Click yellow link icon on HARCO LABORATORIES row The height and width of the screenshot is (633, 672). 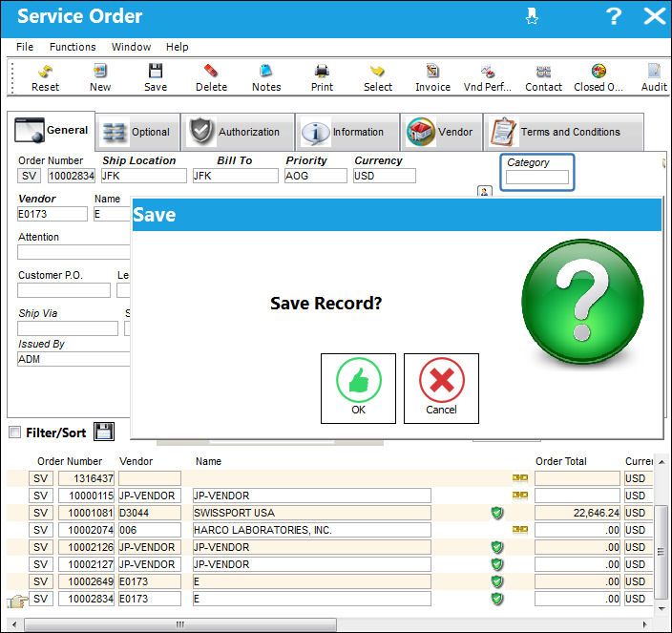pyautogui.click(x=520, y=529)
